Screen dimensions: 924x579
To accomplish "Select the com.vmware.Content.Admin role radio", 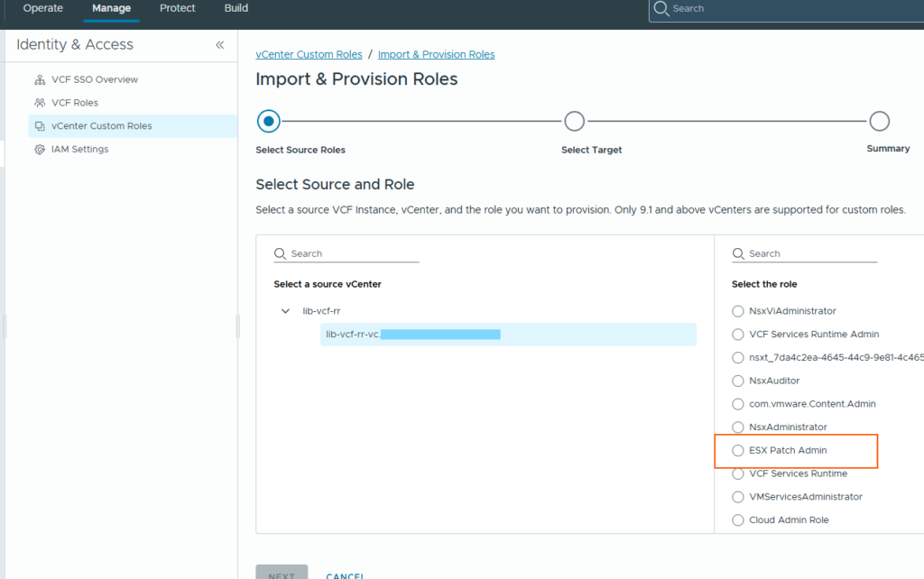I will click(738, 404).
